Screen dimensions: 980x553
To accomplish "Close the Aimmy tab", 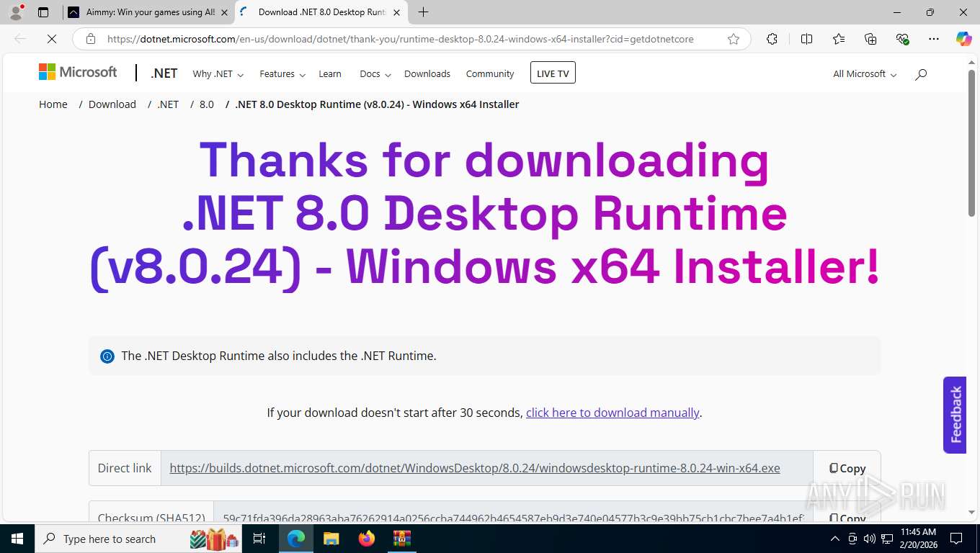I will pyautogui.click(x=224, y=12).
